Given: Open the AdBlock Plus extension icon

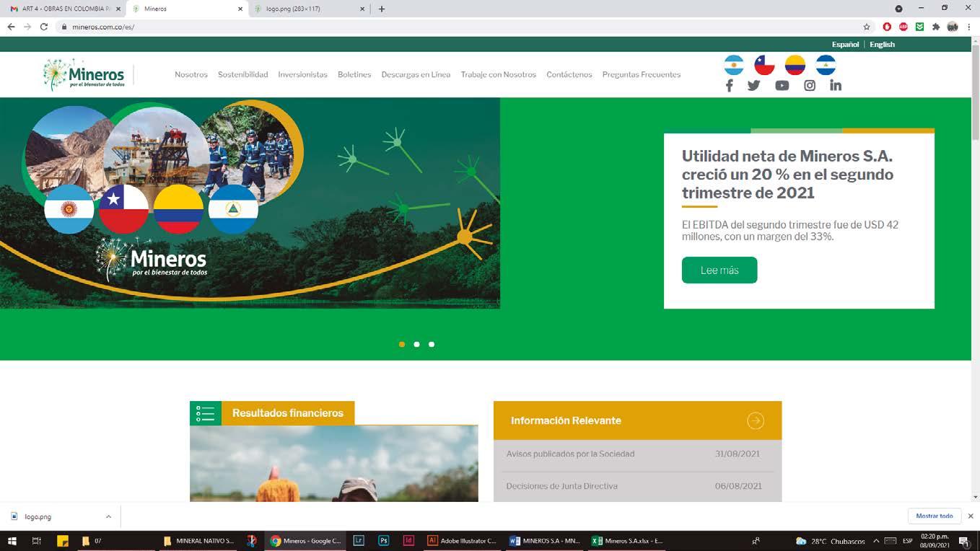Looking at the screenshot, I should coord(903,27).
